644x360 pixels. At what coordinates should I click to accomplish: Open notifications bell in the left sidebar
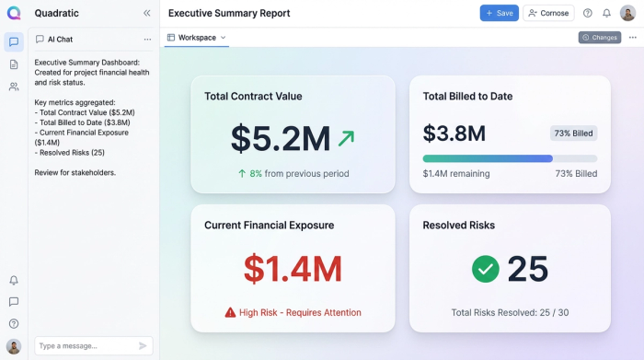[14, 280]
